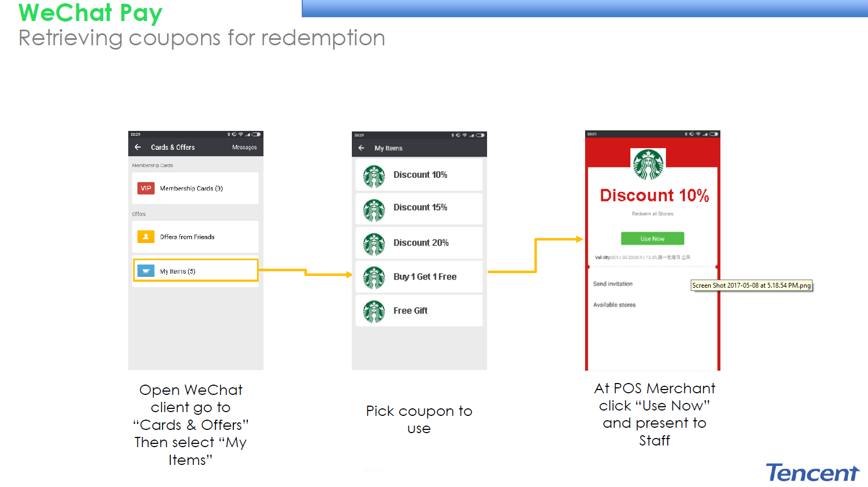Open Send invitation on coupon detail

pos(613,284)
